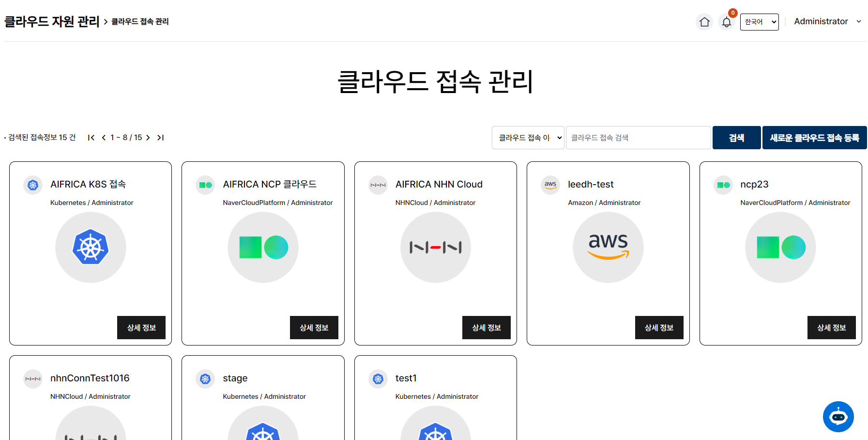This screenshot has height=440, width=868.
Task: Open the 클라우드 접속 search filter dropdown
Action: (528, 138)
